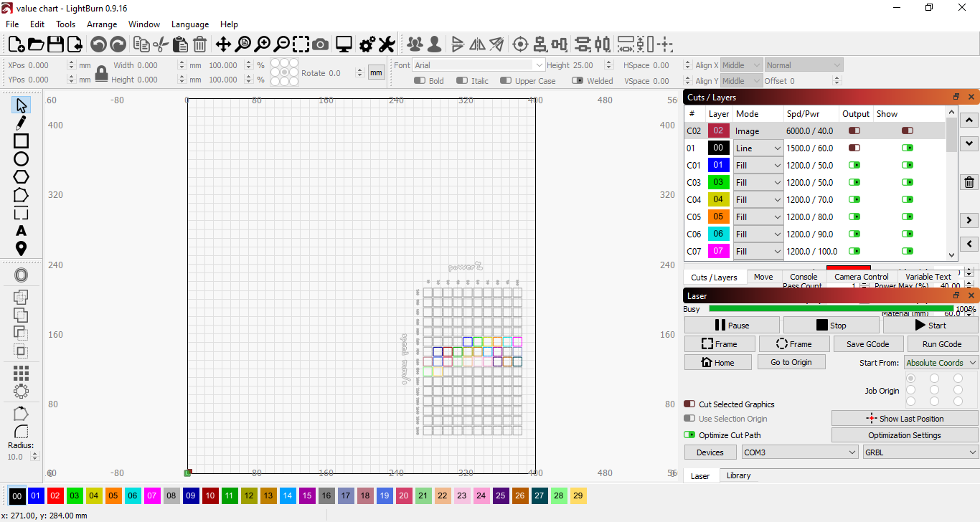Click the Preview monitor icon
980x522 pixels.
pos(344,44)
